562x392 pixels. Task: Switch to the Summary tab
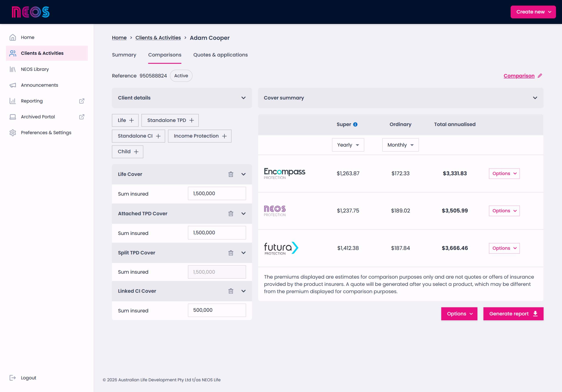tap(124, 55)
